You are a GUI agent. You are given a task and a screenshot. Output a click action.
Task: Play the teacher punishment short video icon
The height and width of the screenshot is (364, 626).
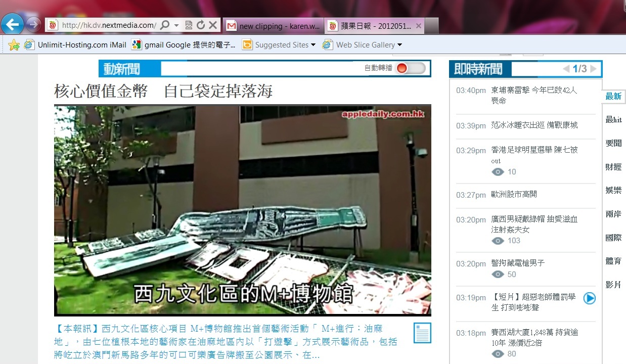point(589,298)
